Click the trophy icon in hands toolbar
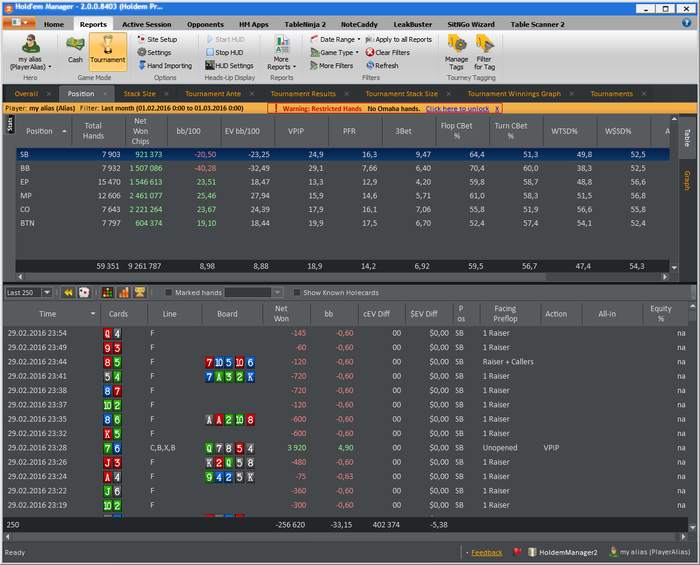This screenshot has width=700, height=565. point(140,292)
